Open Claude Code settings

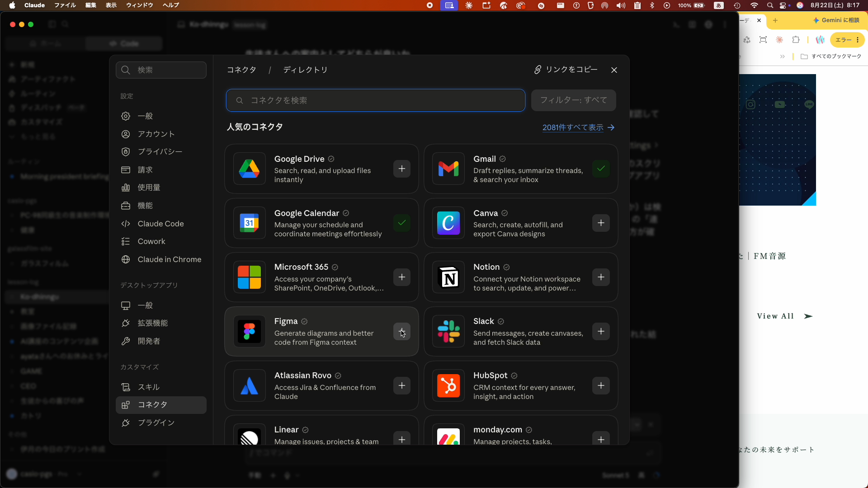coord(161,224)
